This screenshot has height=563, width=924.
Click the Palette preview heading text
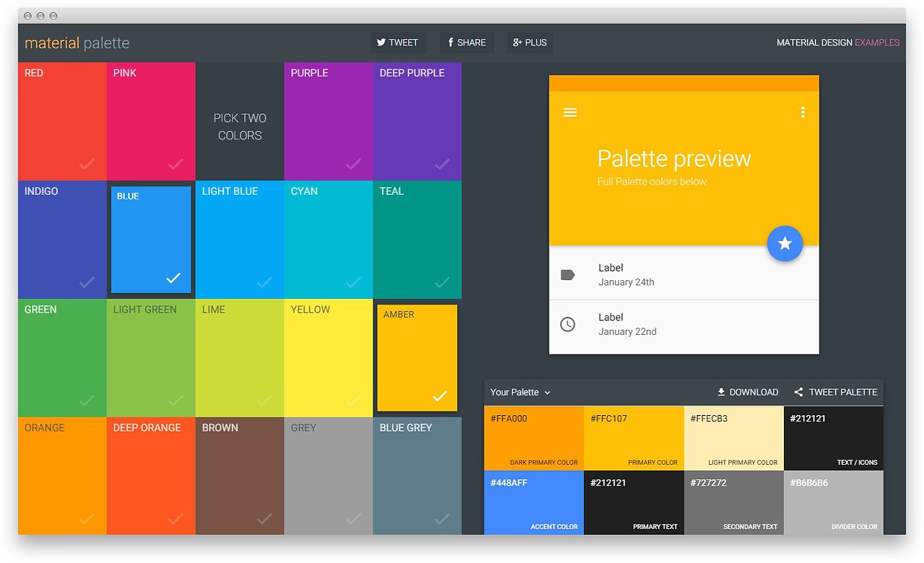point(674,159)
